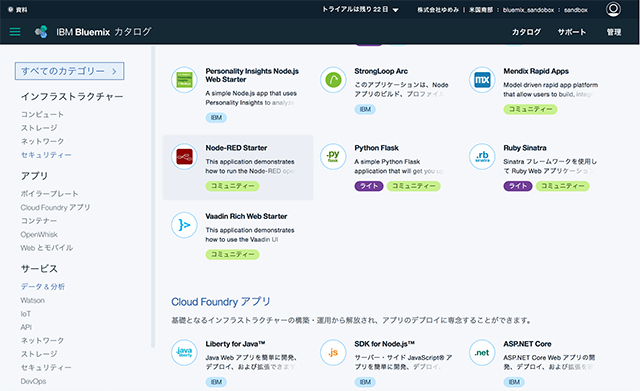Viewport: 640px width, 391px height.
Task: Click コミュニティー tag on Node-RED Starter
Action: point(232,186)
